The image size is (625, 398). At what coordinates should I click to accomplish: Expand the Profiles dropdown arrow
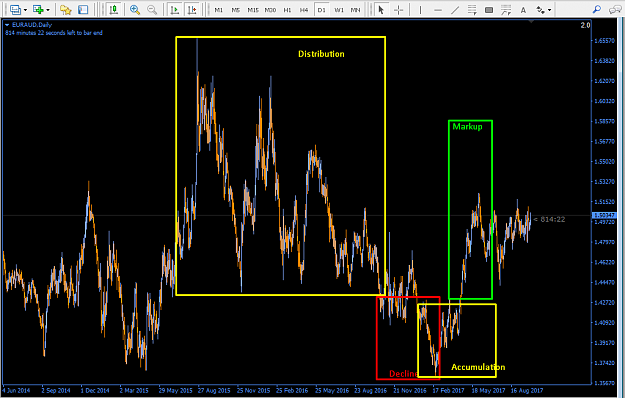coord(48,10)
